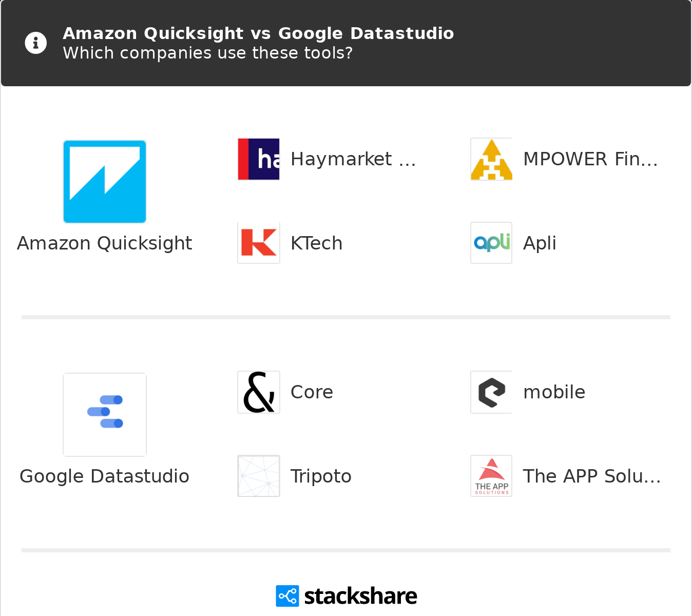
Task: Select the Tripoto company name
Action: point(321,476)
